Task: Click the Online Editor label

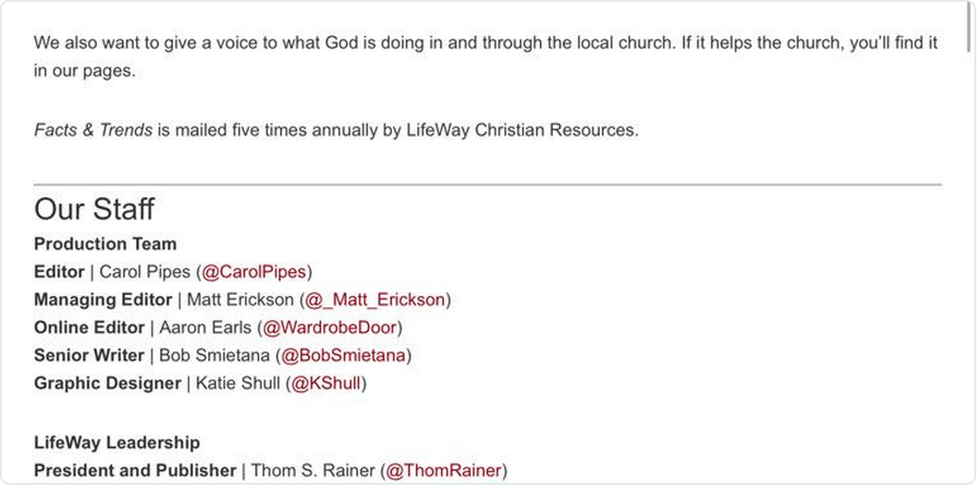Action: click(89, 327)
